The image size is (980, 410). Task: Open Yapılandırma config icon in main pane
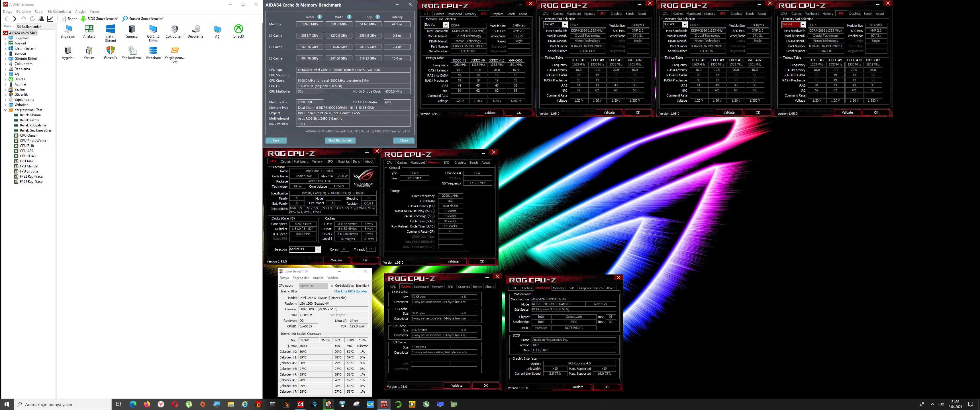point(132,53)
